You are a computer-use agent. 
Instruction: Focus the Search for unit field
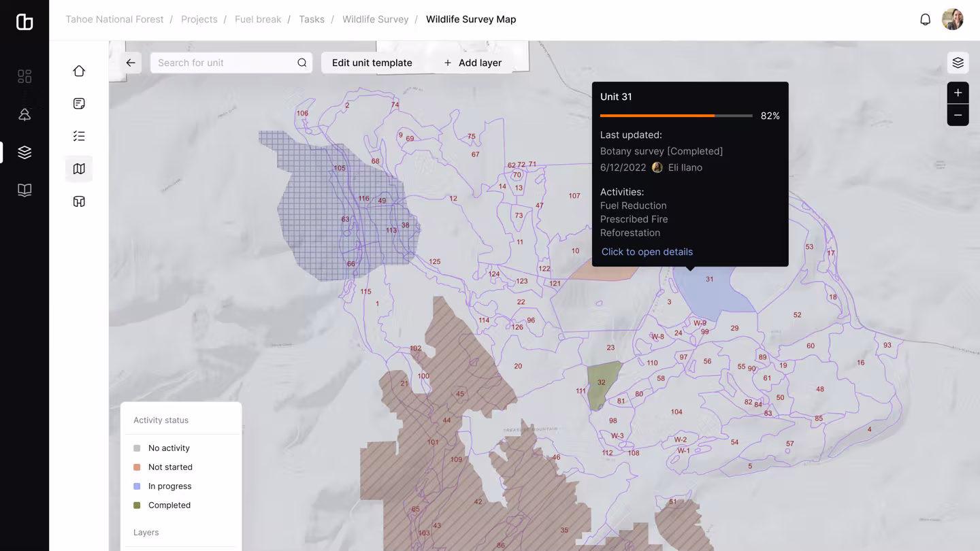231,63
